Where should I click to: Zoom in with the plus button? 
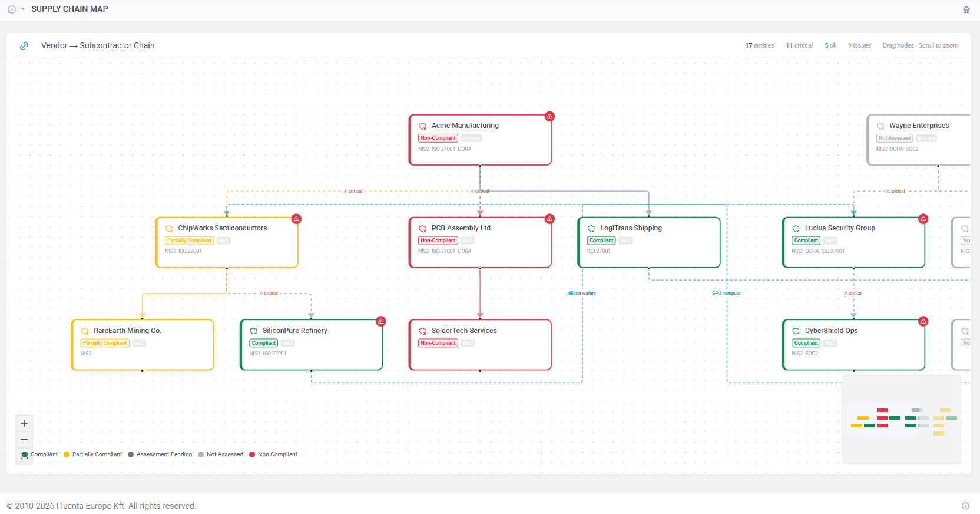click(x=24, y=423)
